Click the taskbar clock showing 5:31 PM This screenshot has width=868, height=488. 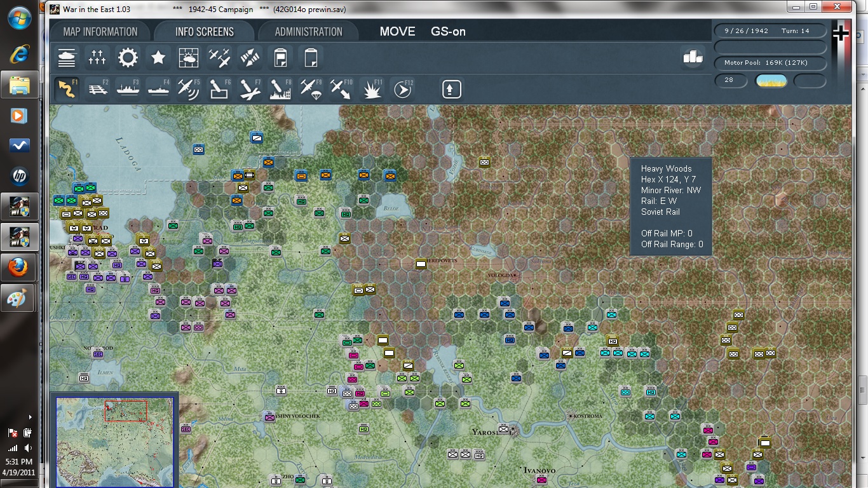point(19,461)
